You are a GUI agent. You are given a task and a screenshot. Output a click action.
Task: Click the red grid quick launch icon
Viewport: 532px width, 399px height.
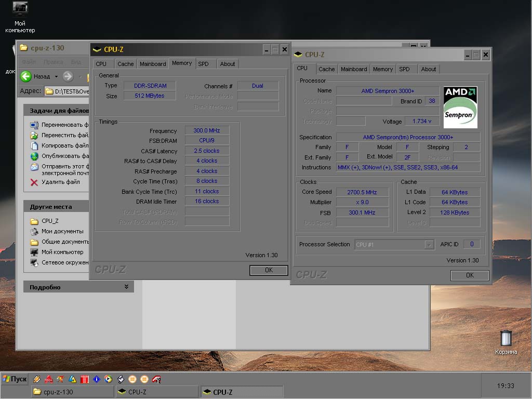[85, 379]
